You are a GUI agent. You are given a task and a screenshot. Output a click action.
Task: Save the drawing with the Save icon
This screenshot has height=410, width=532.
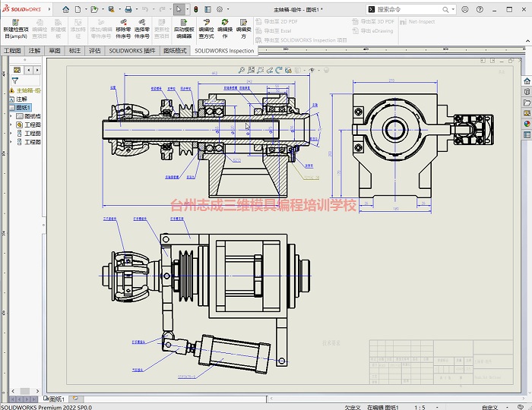pos(111,9)
